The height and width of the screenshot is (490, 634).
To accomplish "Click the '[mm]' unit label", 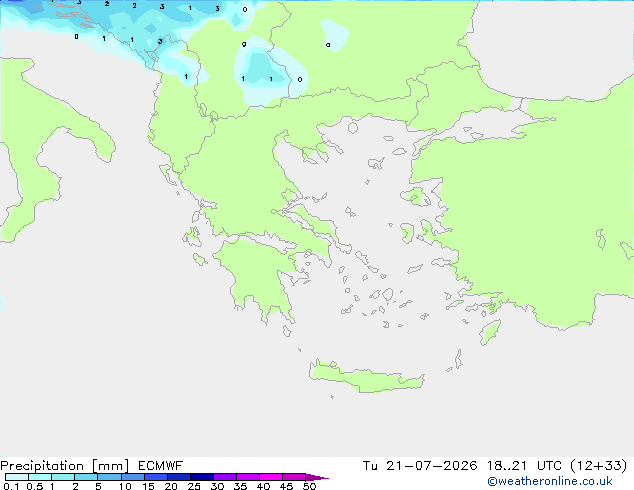I will click(110, 466).
